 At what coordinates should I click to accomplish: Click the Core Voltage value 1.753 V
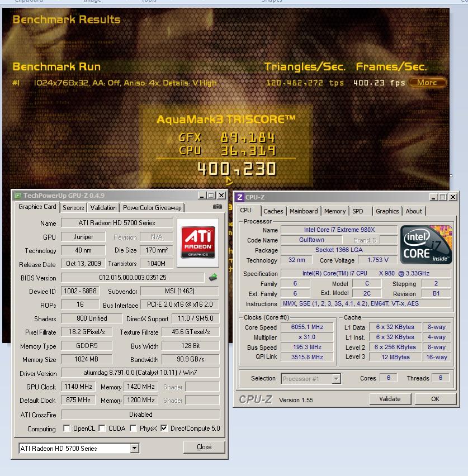(378, 260)
